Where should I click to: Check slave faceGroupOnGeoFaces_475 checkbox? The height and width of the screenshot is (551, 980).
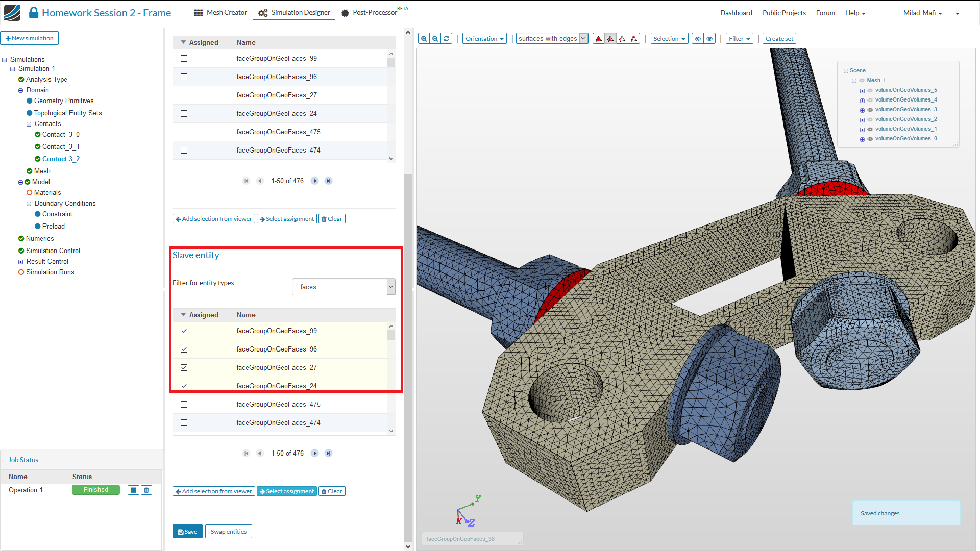click(184, 405)
